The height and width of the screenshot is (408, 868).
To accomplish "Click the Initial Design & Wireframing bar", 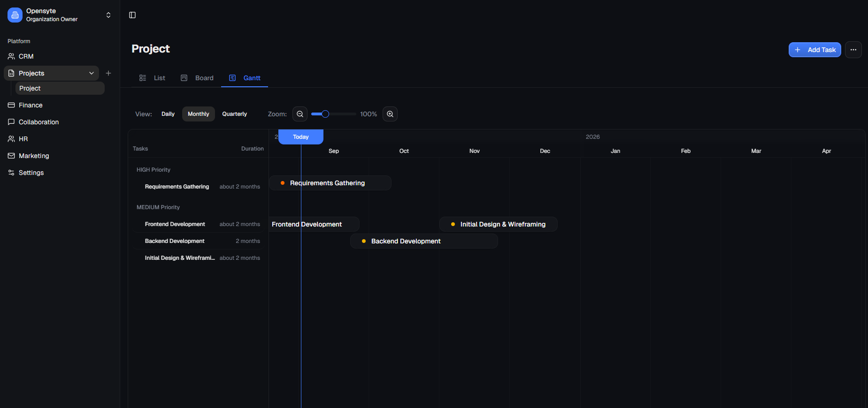I will pos(499,224).
